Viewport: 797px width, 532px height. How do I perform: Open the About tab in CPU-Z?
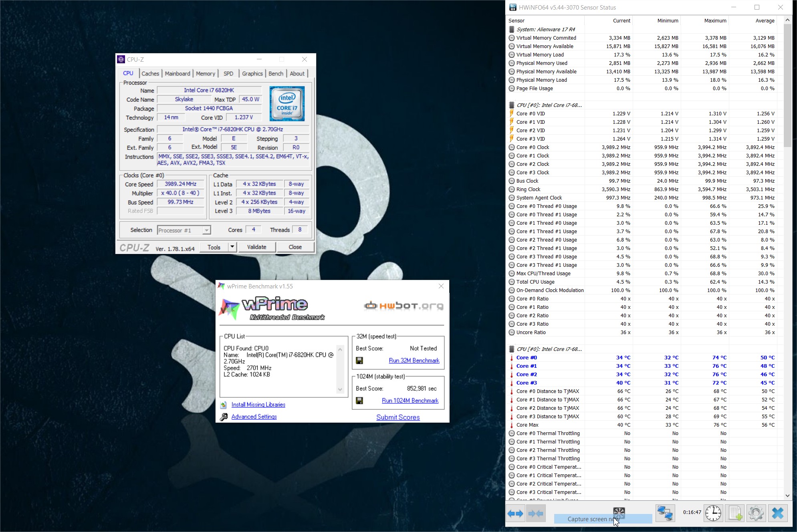click(297, 74)
